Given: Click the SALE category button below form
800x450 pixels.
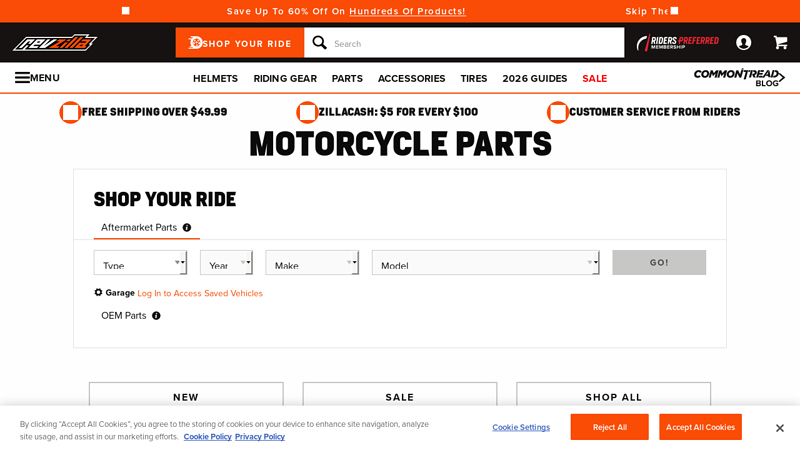Looking at the screenshot, I should [400, 395].
